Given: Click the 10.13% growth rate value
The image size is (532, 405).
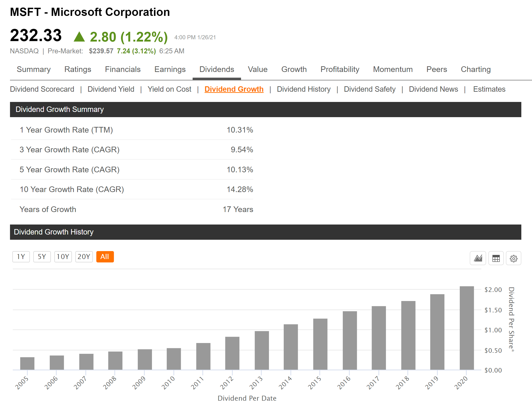Looking at the screenshot, I should [x=240, y=170].
